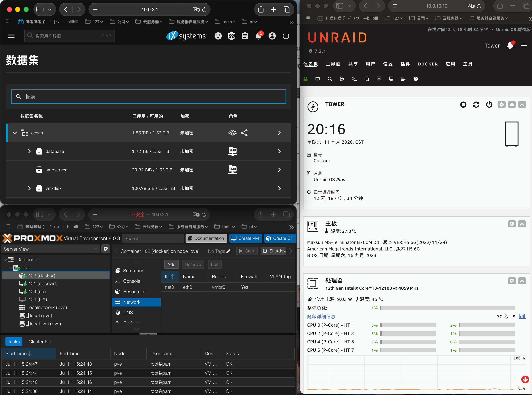Toggle the TrueNAS sidebar hamburger menu
This screenshot has width=532, height=395.
(x=11, y=36)
